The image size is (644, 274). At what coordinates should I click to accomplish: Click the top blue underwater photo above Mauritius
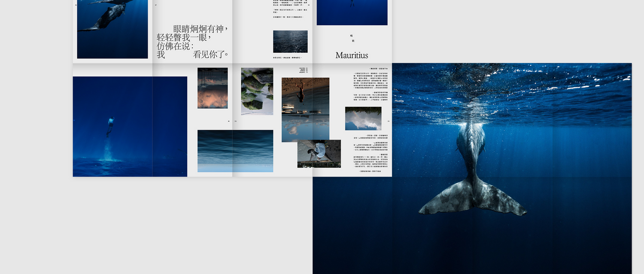point(352,12)
